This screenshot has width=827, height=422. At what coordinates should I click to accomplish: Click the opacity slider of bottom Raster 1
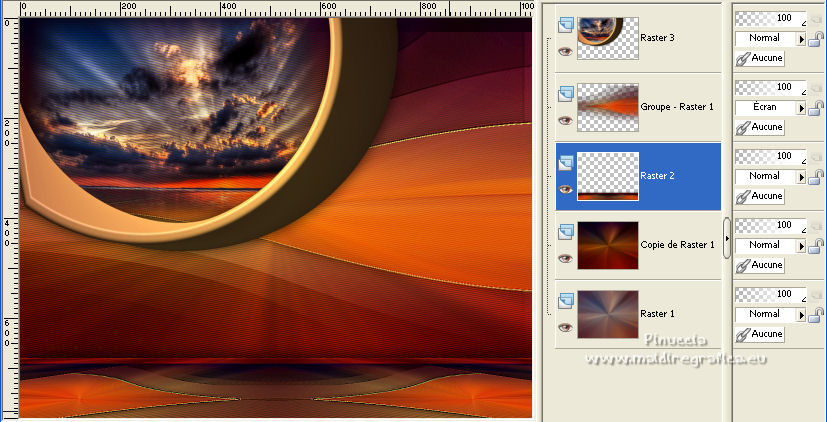click(x=771, y=295)
